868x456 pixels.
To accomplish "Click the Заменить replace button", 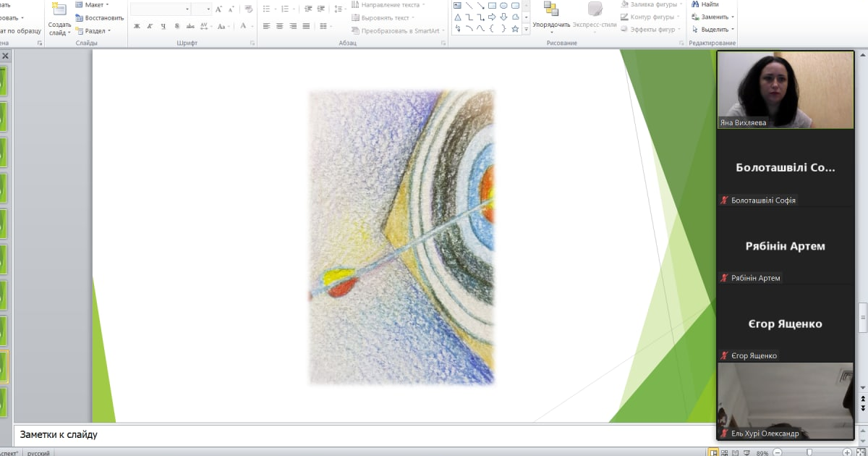I will [713, 17].
